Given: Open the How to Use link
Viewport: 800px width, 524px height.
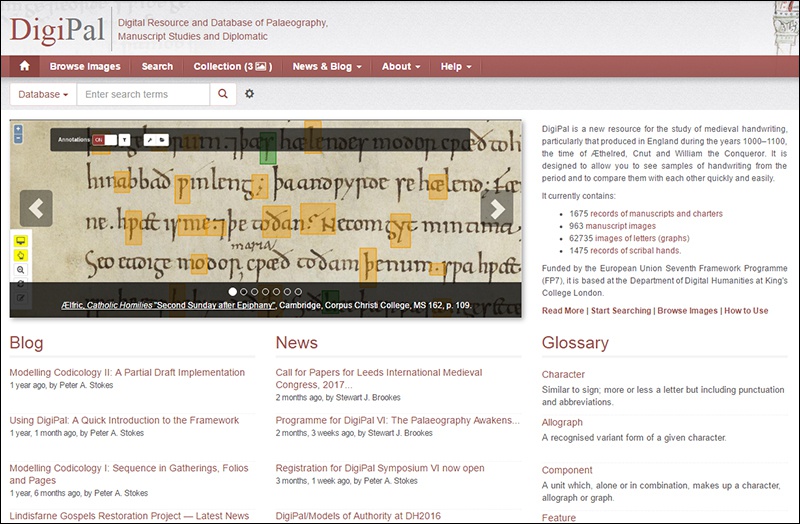Looking at the screenshot, I should [746, 311].
